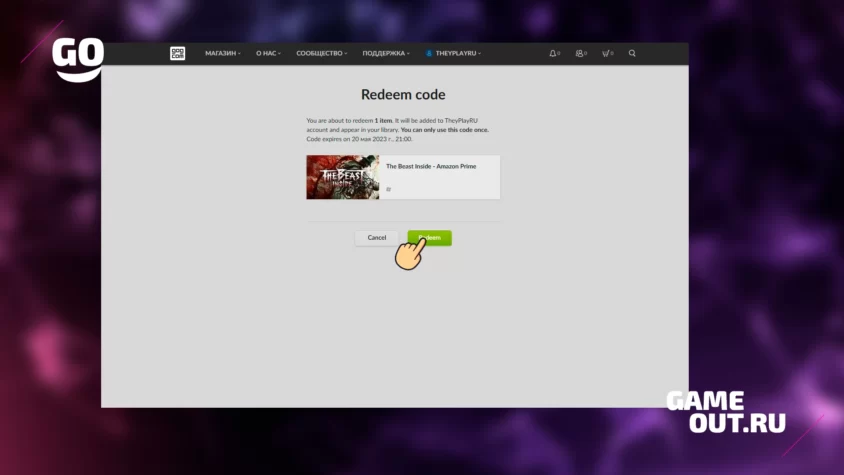Open the ПОДДЕРЖКА menu
Image resolution: width=844 pixels, height=475 pixels.
point(386,53)
